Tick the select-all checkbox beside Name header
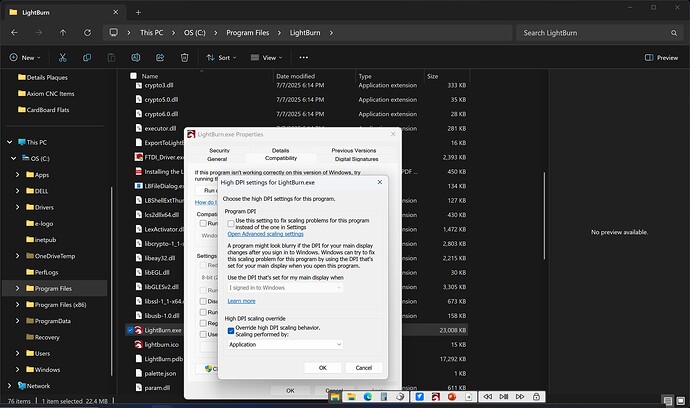Screen dimensions: 690x408 click(133, 76)
